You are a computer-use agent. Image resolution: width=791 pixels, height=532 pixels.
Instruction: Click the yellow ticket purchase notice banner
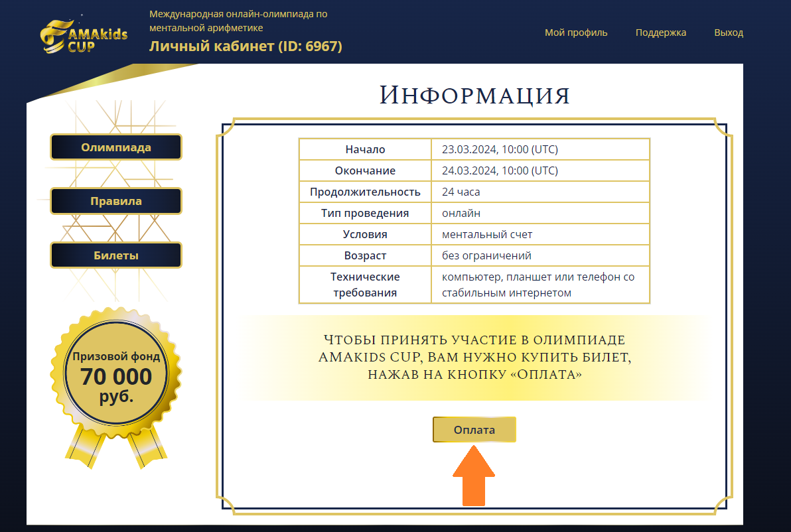tap(474, 358)
